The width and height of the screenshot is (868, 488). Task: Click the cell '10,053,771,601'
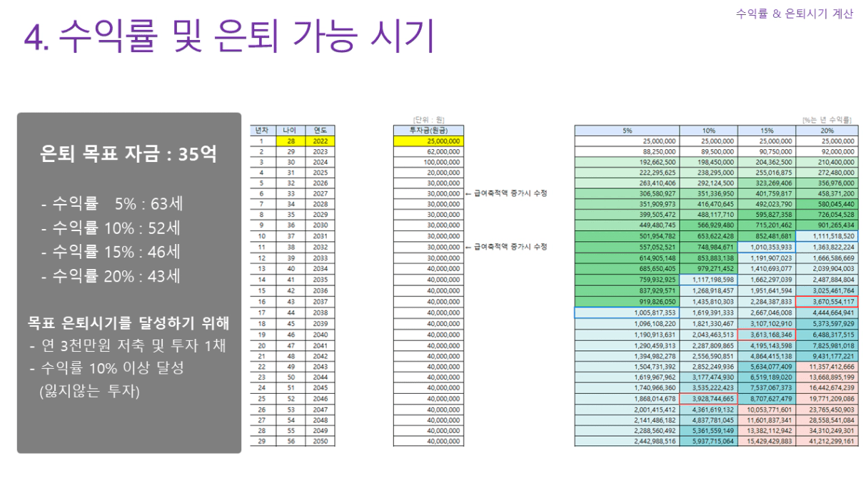click(x=767, y=410)
